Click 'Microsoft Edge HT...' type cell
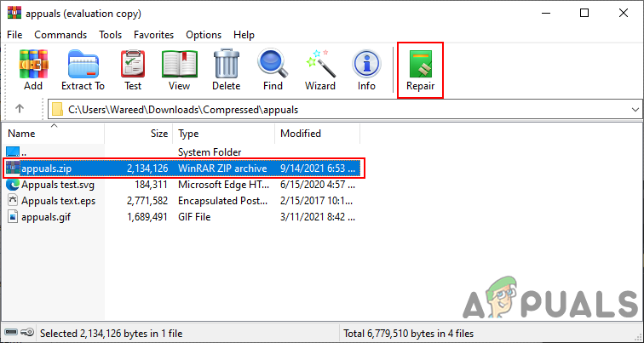The height and width of the screenshot is (343, 644). pyautogui.click(x=223, y=185)
